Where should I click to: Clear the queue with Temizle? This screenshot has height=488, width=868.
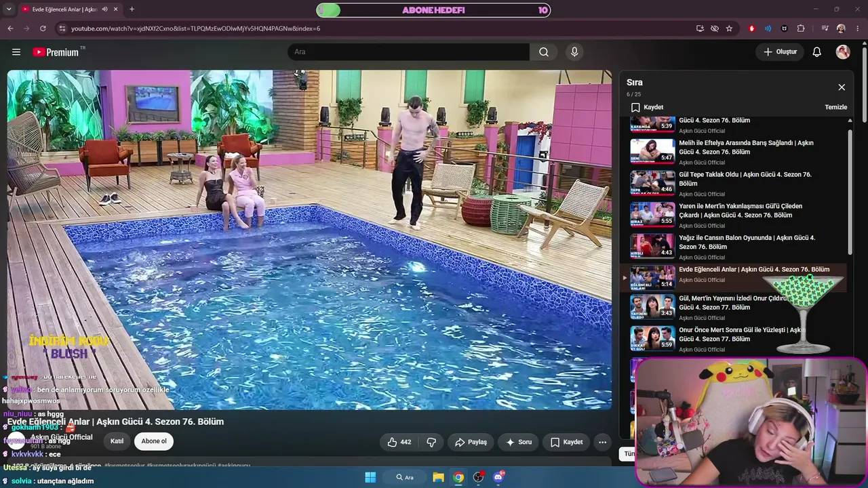(835, 107)
